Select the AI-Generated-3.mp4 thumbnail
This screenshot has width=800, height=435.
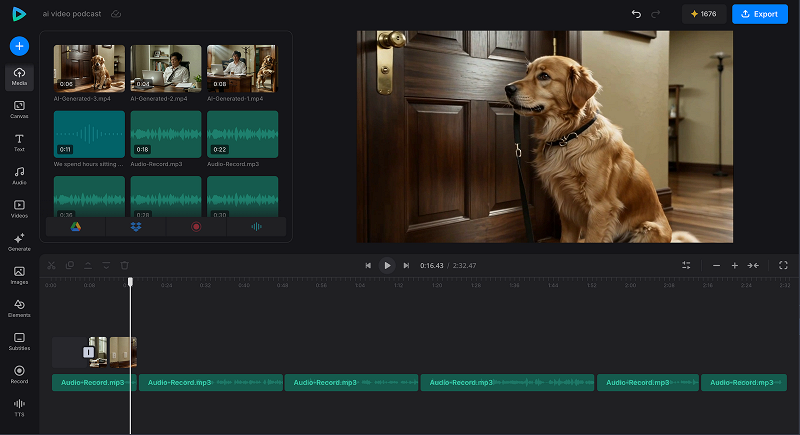[89, 68]
